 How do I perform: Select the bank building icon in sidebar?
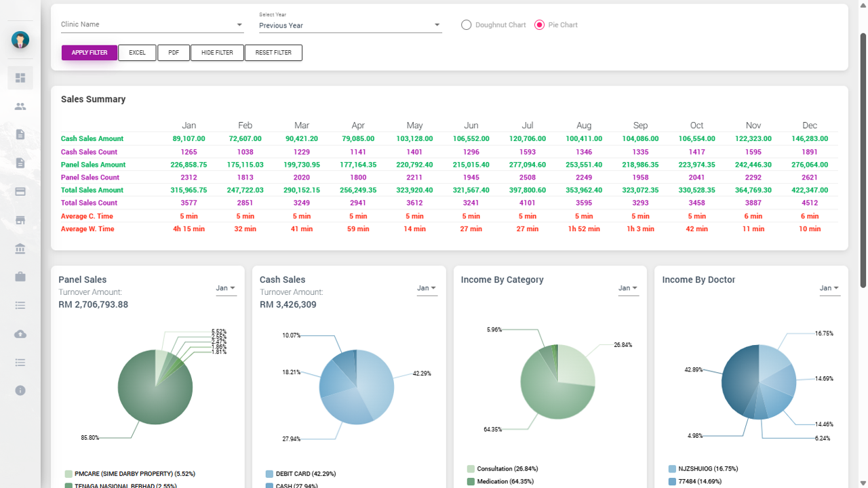pos(20,249)
